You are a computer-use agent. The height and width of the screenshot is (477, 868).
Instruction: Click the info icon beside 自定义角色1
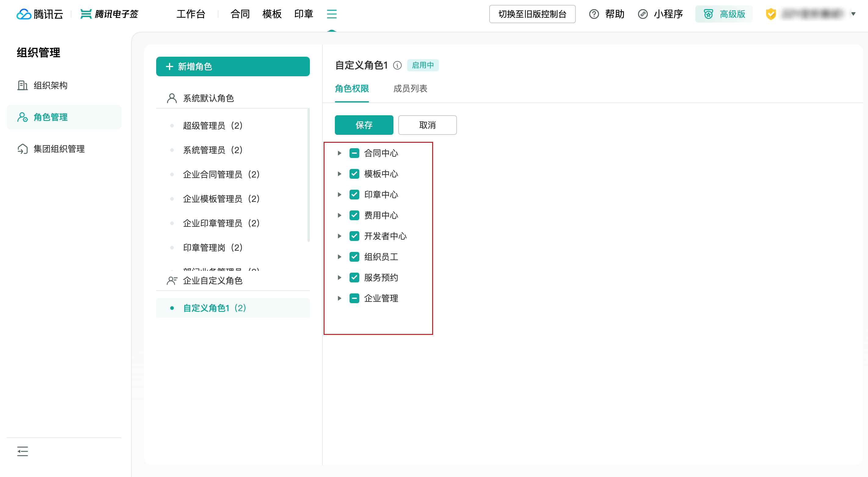tap(397, 65)
